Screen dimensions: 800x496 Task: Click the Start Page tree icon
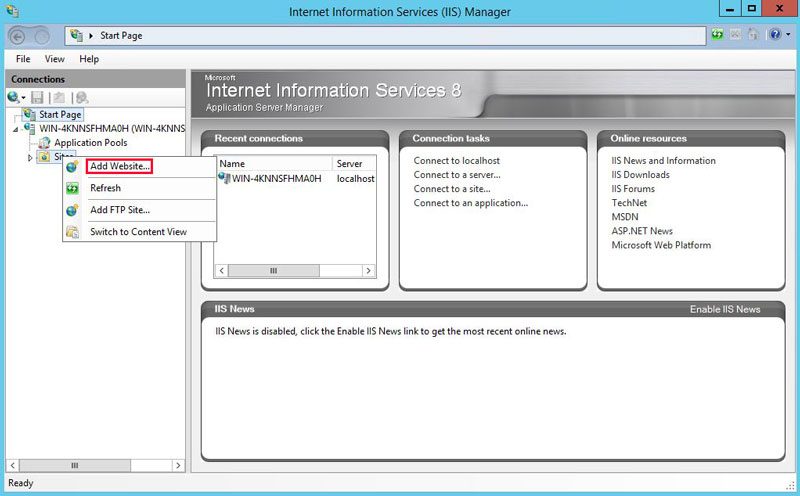(30, 114)
